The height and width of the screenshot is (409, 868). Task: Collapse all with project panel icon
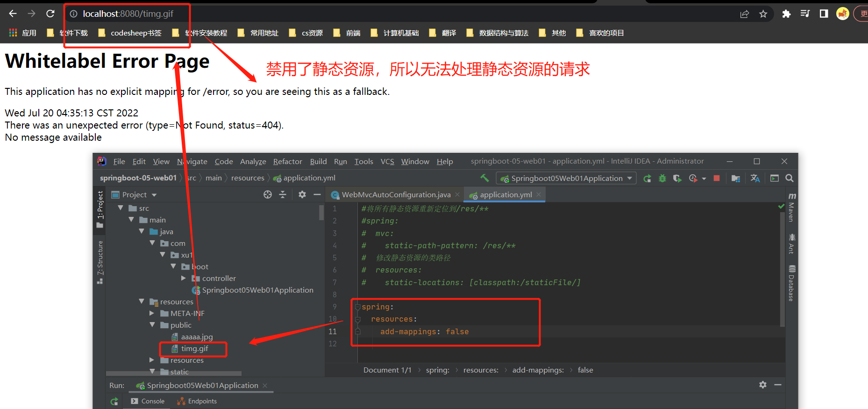click(283, 194)
